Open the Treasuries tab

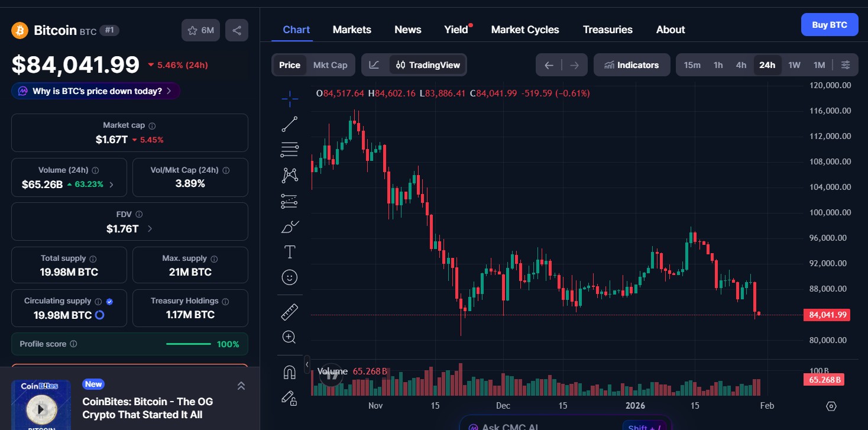607,29
